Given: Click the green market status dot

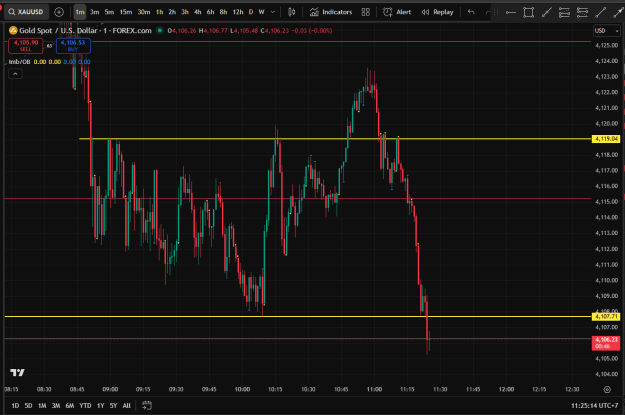Looking at the screenshot, I should [x=160, y=30].
